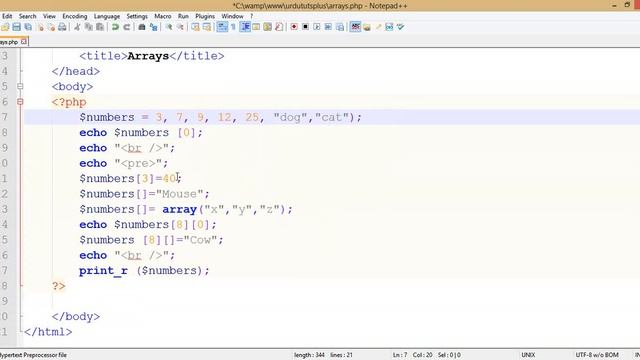Open the Replace toolbar icon
Screen dimensions: 640x360
153,27
